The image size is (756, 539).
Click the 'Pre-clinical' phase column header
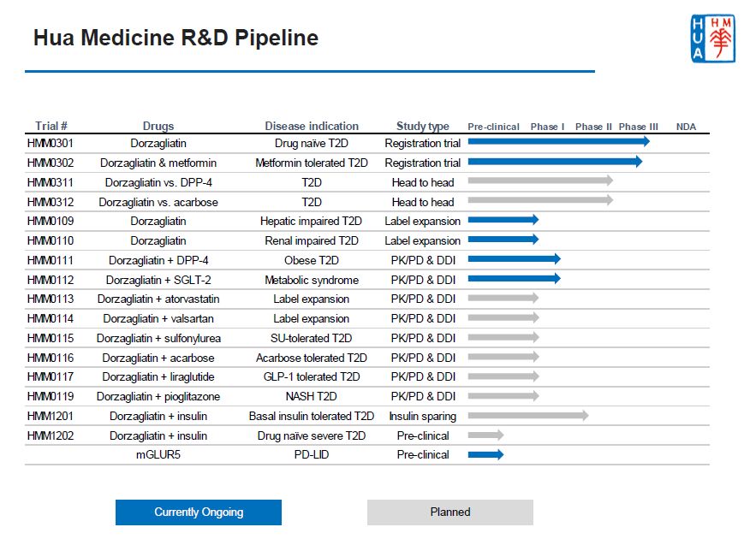pyautogui.click(x=493, y=127)
